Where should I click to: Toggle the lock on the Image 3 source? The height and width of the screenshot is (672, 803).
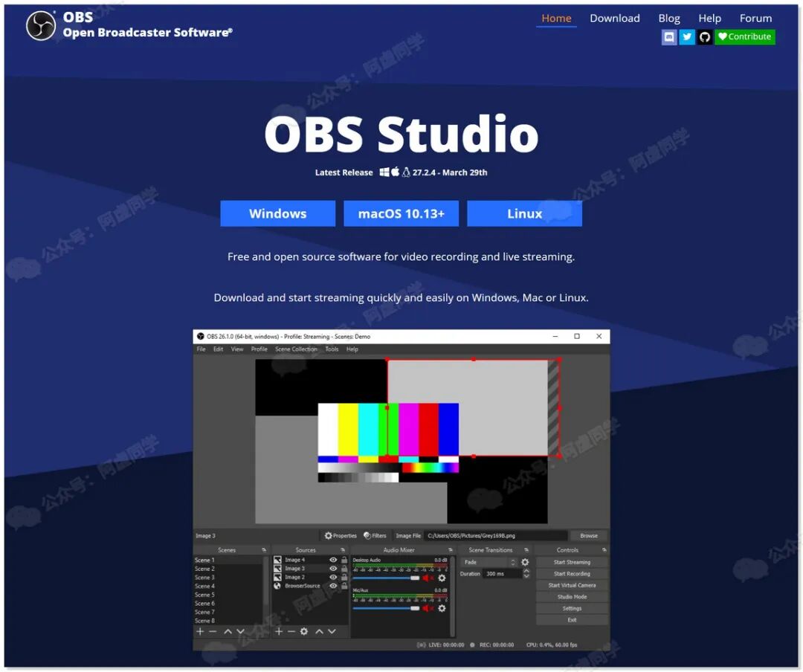(344, 569)
